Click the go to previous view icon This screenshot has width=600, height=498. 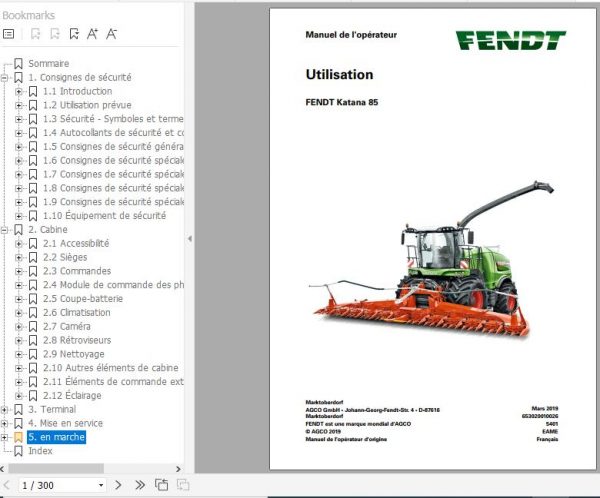[x=161, y=485]
